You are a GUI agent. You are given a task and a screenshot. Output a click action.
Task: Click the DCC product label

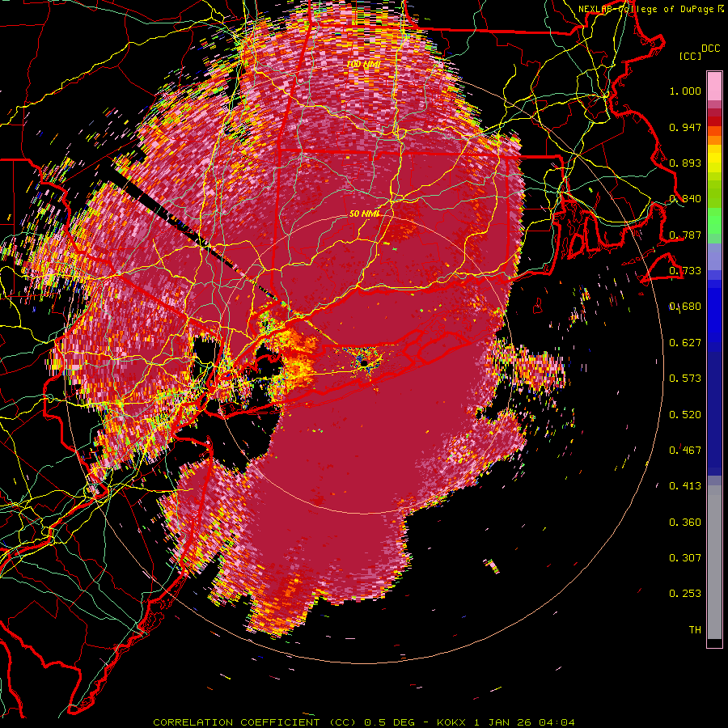710,48
